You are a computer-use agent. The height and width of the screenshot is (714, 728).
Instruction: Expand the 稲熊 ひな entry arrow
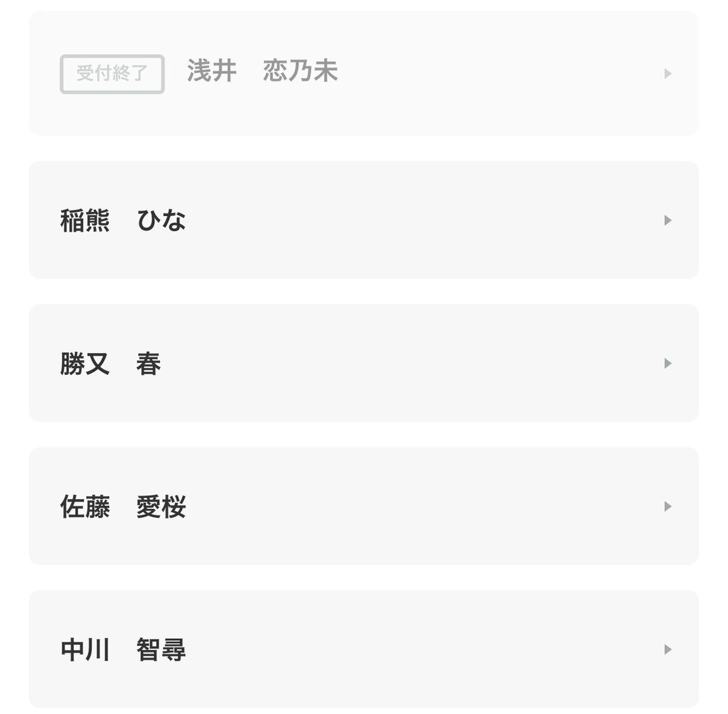pyautogui.click(x=667, y=220)
